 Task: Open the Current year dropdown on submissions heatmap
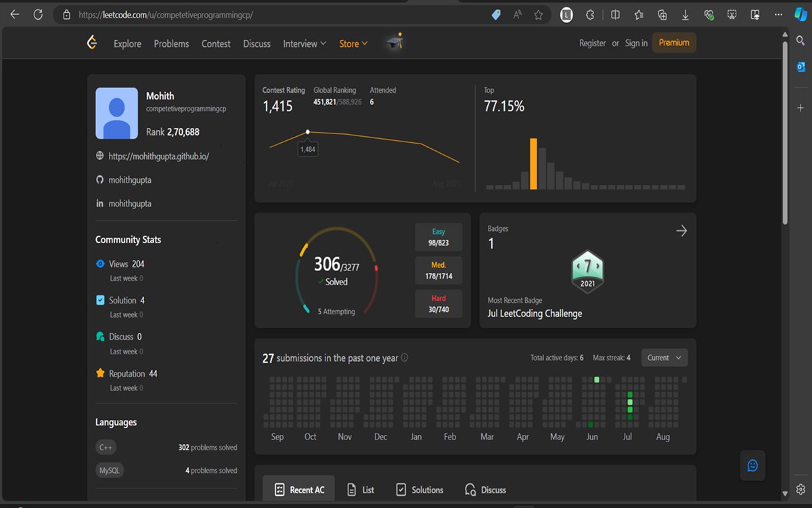(664, 357)
